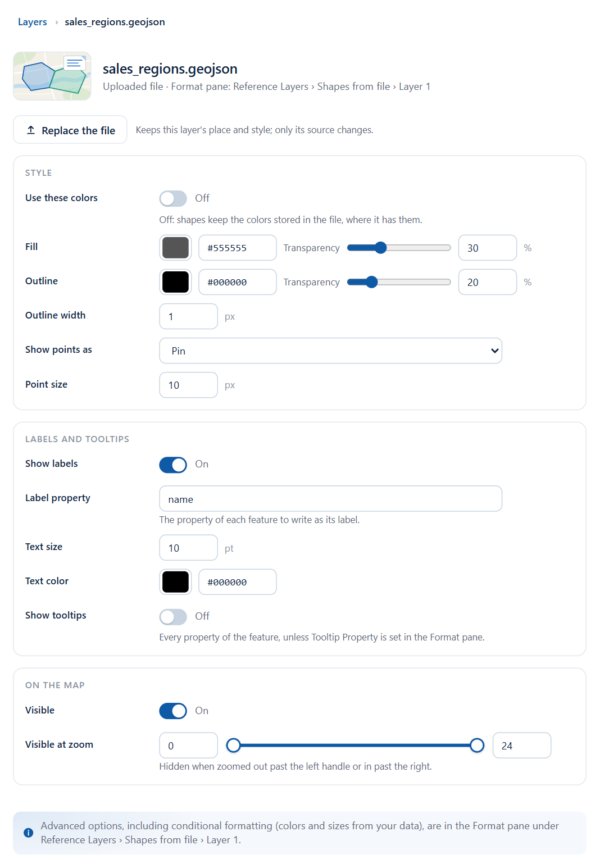The image size is (600, 868).
Task: Click the maximum zoom field showing 24
Action: pos(522,746)
